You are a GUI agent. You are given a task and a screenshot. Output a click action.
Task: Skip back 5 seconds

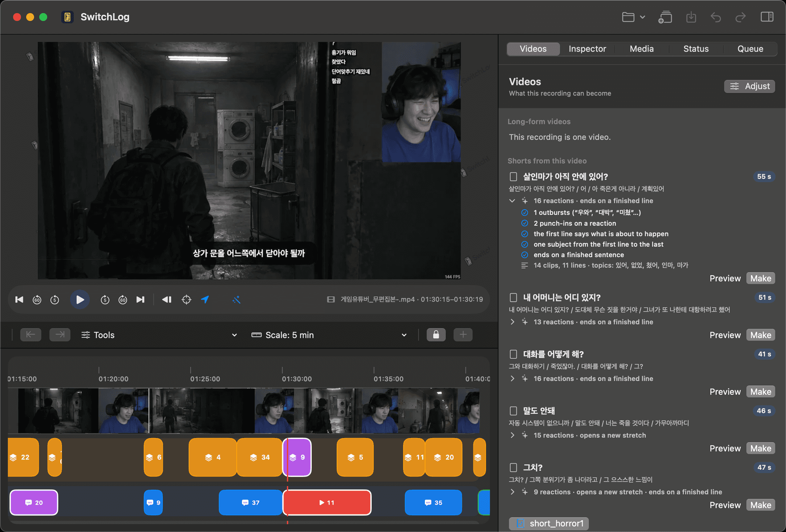[x=55, y=300]
